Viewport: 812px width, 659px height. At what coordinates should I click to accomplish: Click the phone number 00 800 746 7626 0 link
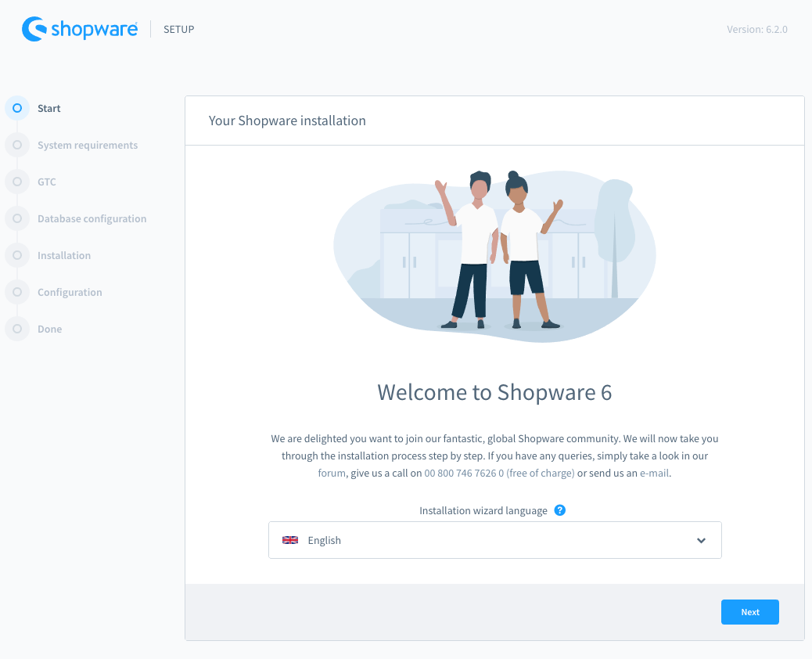click(x=499, y=473)
